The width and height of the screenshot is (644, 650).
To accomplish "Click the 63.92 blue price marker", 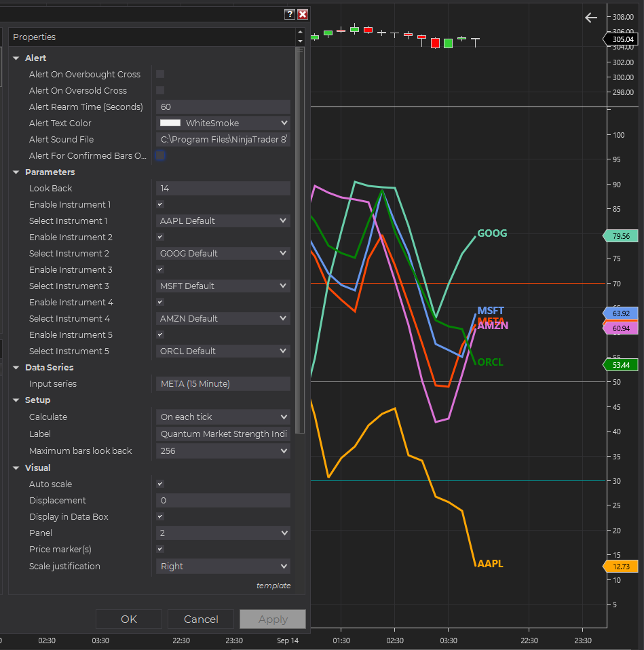I will click(620, 313).
